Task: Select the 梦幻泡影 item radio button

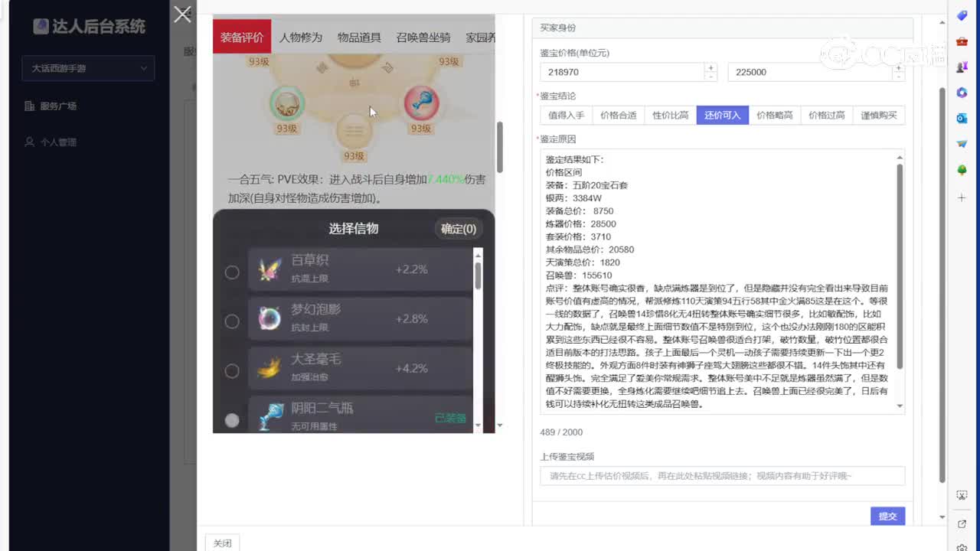Action: [x=232, y=322]
